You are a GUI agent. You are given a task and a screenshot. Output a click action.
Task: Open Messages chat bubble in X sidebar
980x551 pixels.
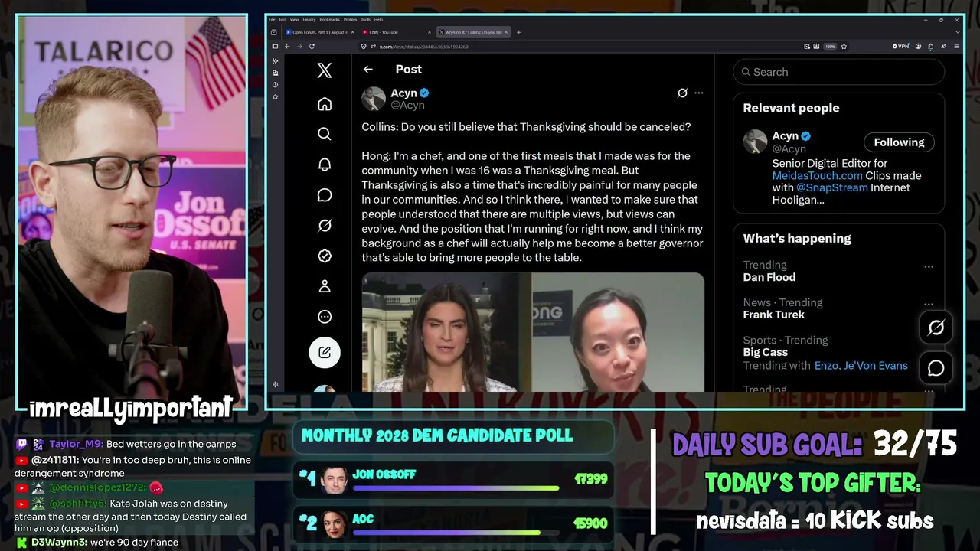(325, 195)
